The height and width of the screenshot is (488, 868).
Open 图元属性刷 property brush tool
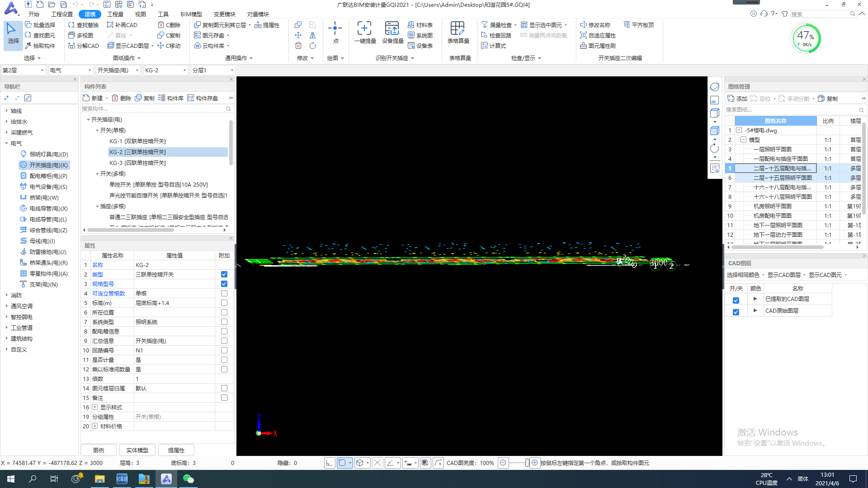[x=598, y=46]
